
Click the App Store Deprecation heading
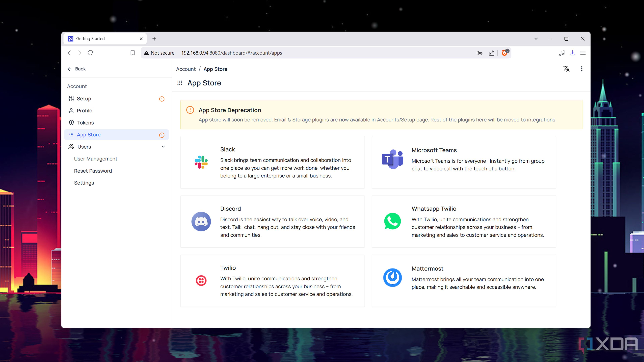pyautogui.click(x=230, y=110)
